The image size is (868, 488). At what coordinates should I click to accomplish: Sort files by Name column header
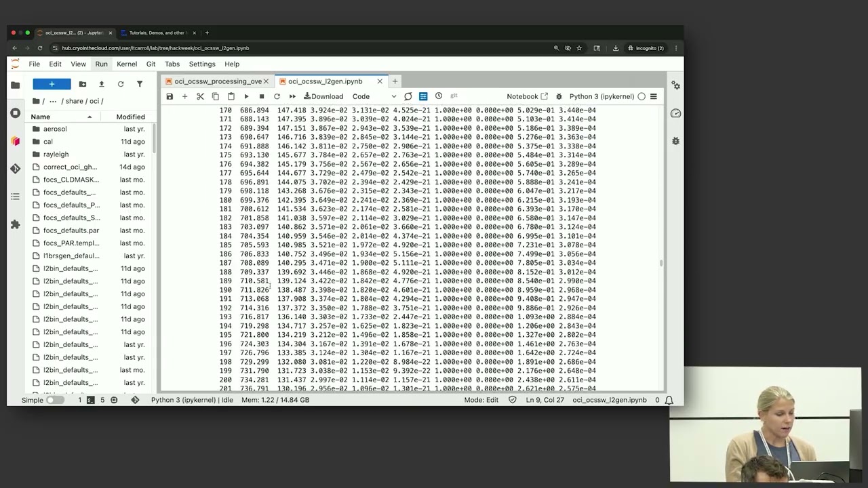click(62, 117)
